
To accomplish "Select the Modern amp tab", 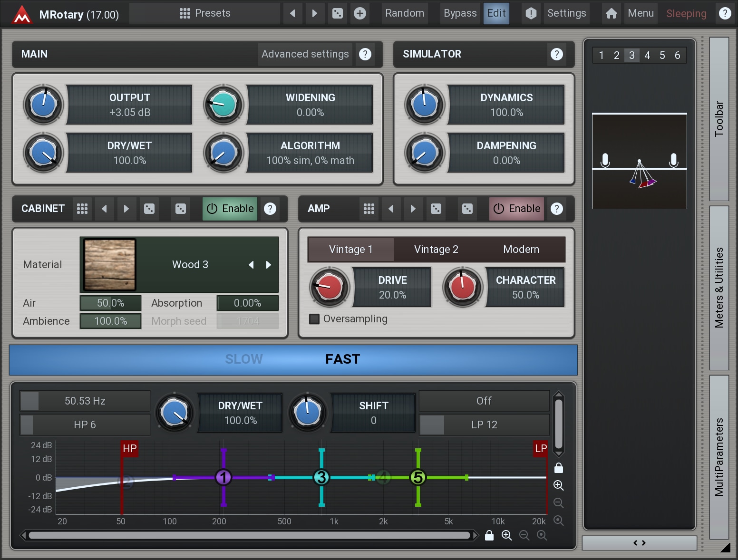I will tap(521, 250).
